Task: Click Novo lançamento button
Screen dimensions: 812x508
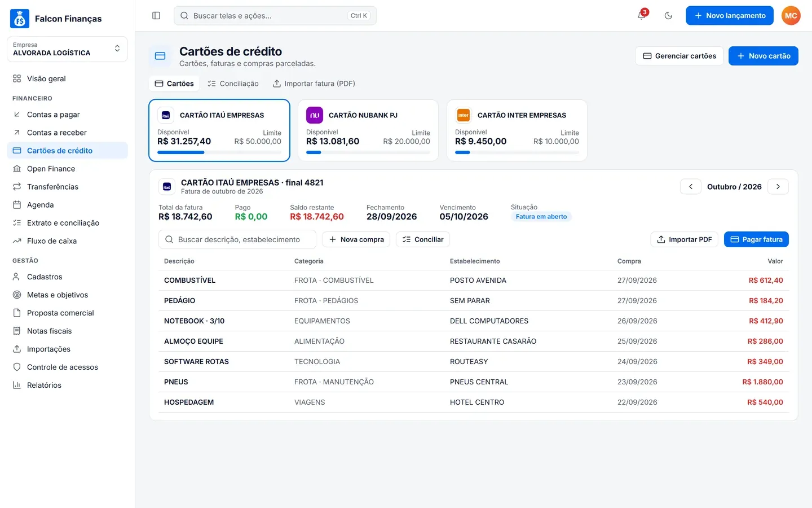Action: pyautogui.click(x=729, y=16)
